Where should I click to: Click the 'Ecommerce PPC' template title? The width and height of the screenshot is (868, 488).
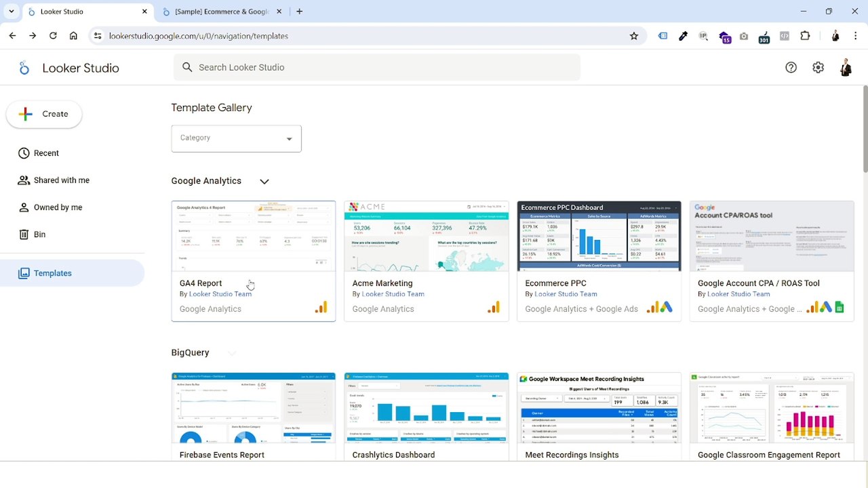click(x=556, y=283)
